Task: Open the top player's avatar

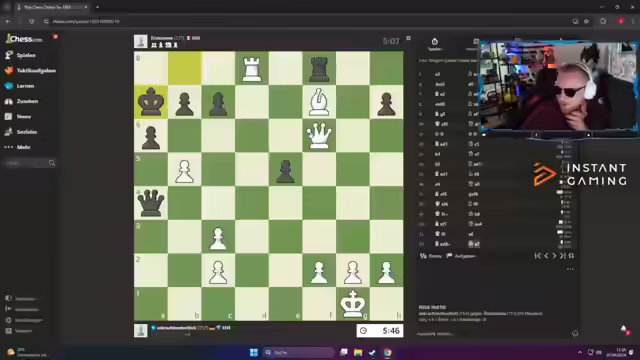Action: pyautogui.click(x=140, y=41)
